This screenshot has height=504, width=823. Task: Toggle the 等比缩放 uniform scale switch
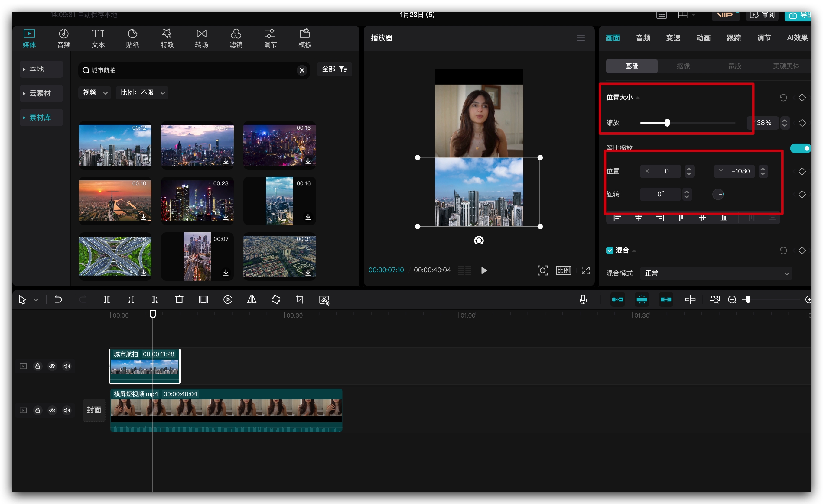click(x=800, y=148)
